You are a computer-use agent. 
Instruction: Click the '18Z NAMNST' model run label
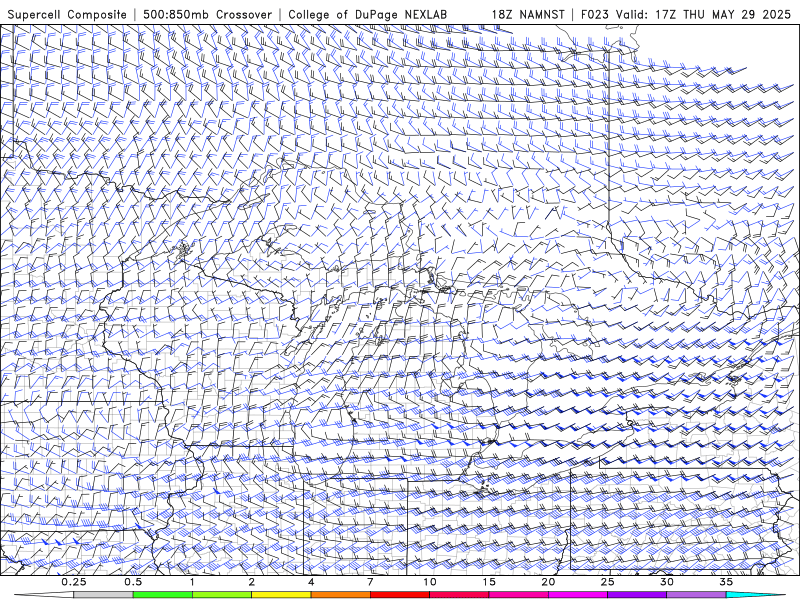(528, 14)
